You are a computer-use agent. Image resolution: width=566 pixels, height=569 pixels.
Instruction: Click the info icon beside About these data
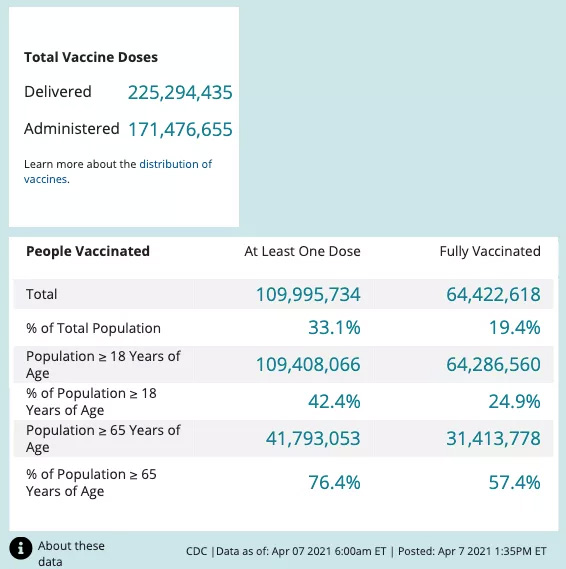tap(21, 548)
